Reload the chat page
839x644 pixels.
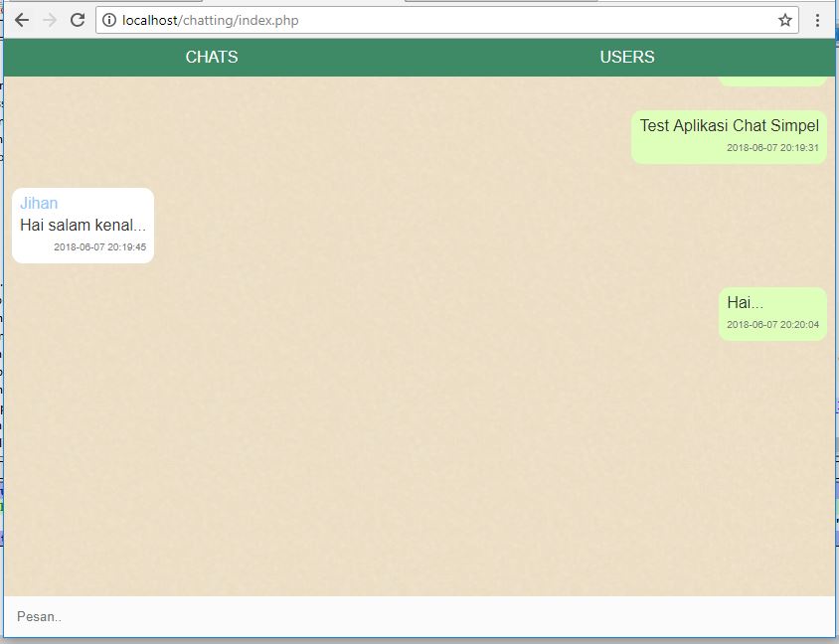pos(78,20)
